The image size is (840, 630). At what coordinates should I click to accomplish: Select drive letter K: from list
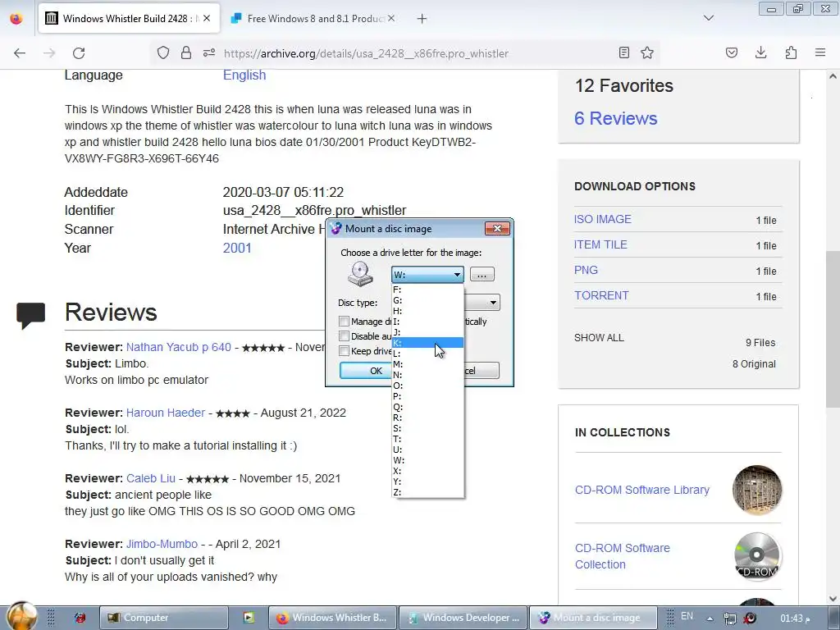427,343
